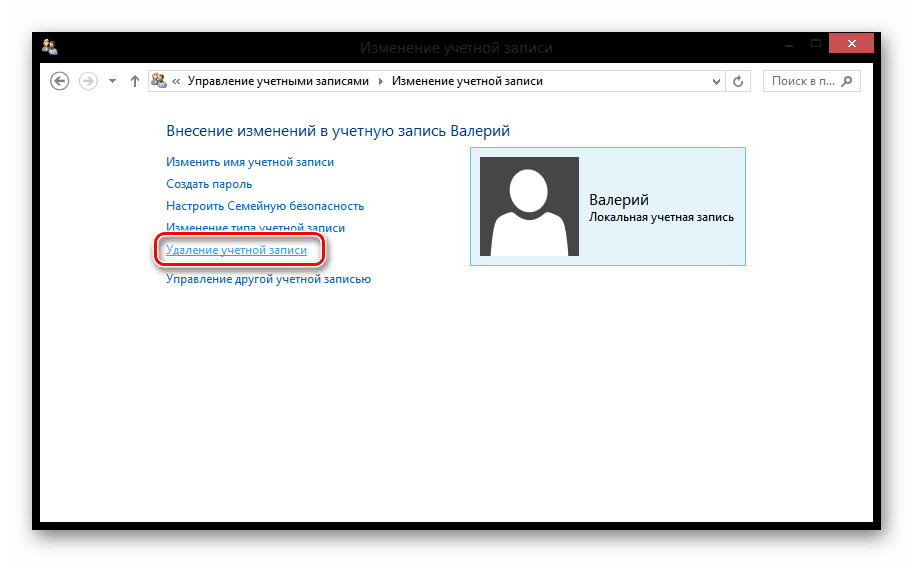This screenshot has width=913, height=562.
Task: Open the recent locations dropdown arrow
Action: coord(112,81)
